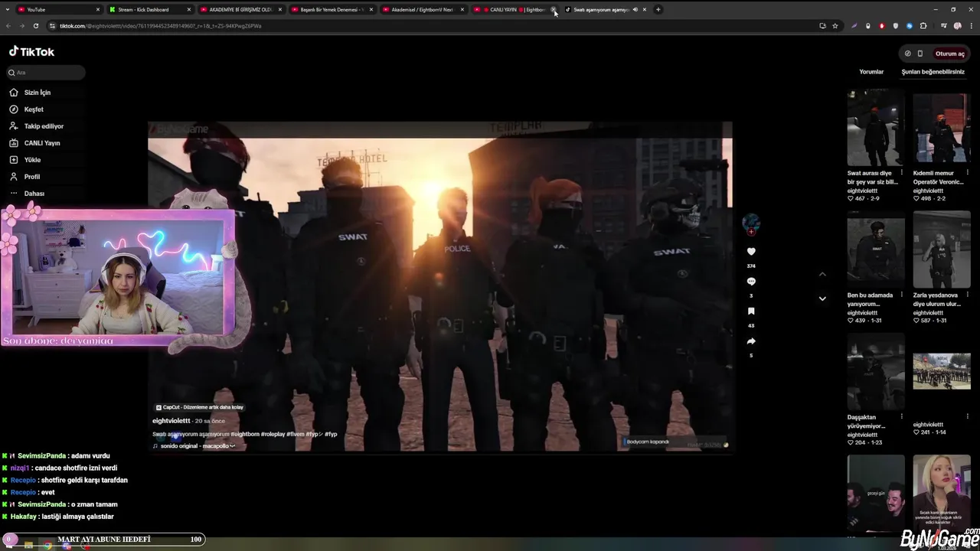Switch to AKADEMİYE Bİ GİRİŞİMİZ tab
The width and height of the screenshot is (980, 551).
[x=240, y=9]
